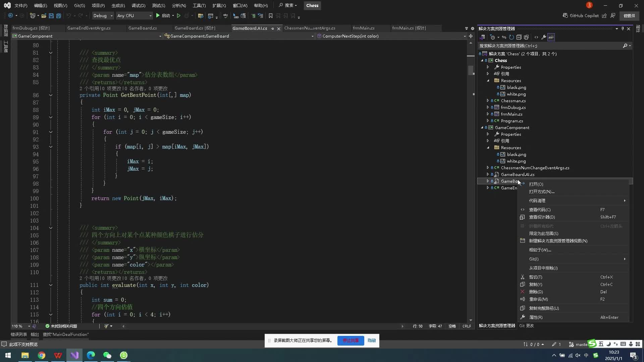Toggle a bookmark on the current line
Viewport: 644px width, 362px height.
tap(271, 16)
